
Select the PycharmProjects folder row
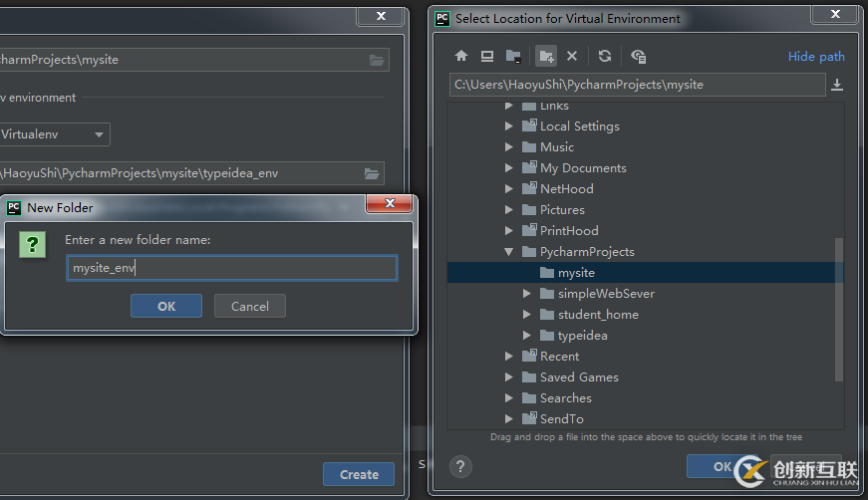(645, 252)
